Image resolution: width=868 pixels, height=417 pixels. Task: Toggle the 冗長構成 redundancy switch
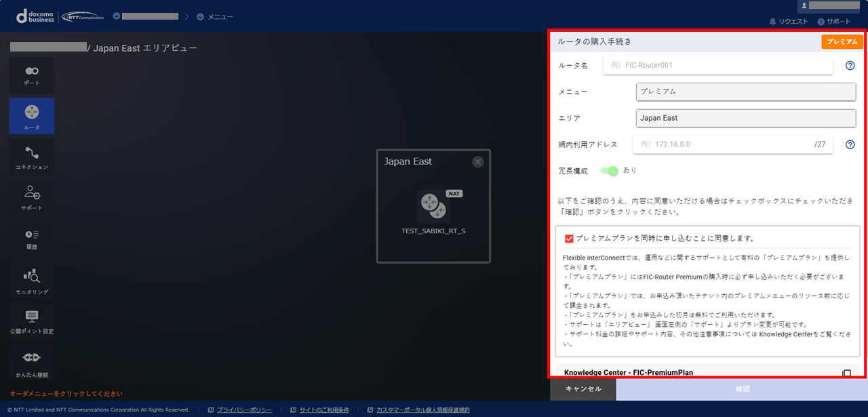pos(608,171)
